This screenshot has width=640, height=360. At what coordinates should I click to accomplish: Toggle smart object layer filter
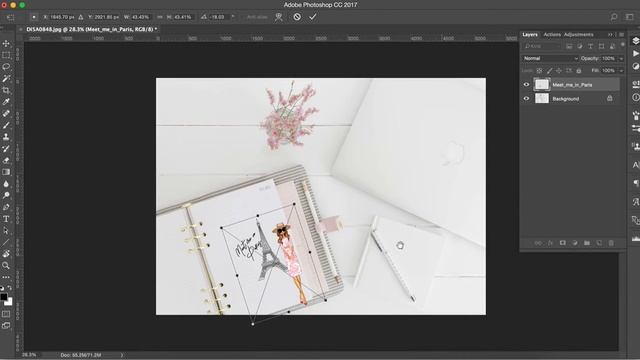[612, 47]
